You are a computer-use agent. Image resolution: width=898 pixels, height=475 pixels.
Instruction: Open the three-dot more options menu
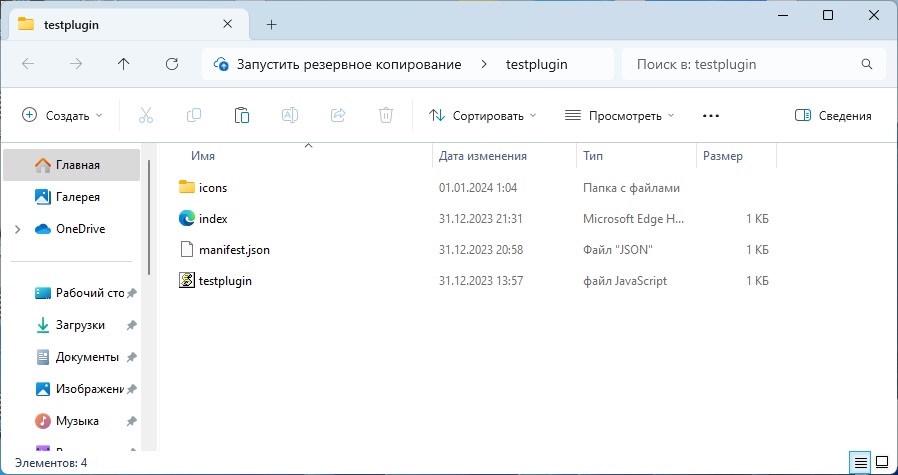click(x=711, y=116)
